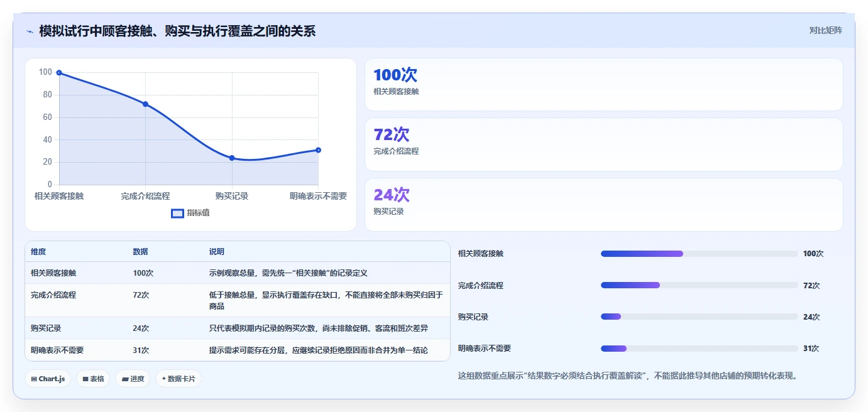
Task: Click the panel title text
Action: click(177, 31)
